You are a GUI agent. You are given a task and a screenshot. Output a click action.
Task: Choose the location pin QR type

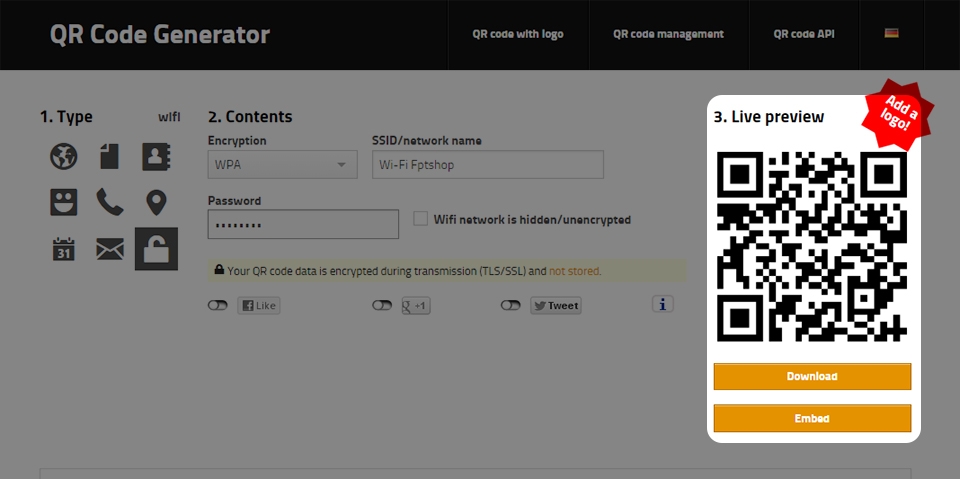[x=156, y=203]
